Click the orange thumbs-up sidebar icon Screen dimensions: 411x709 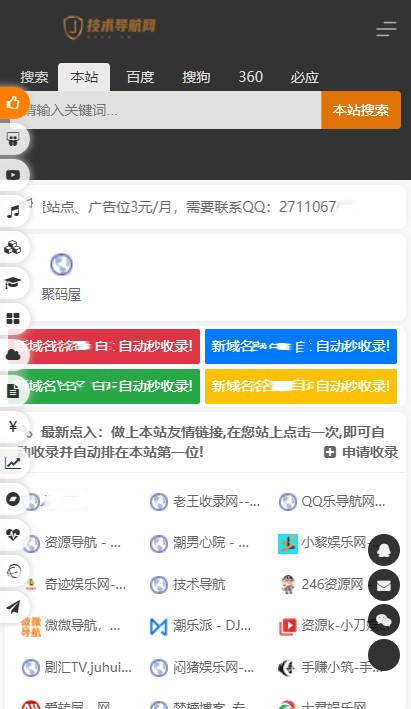click(x=13, y=103)
